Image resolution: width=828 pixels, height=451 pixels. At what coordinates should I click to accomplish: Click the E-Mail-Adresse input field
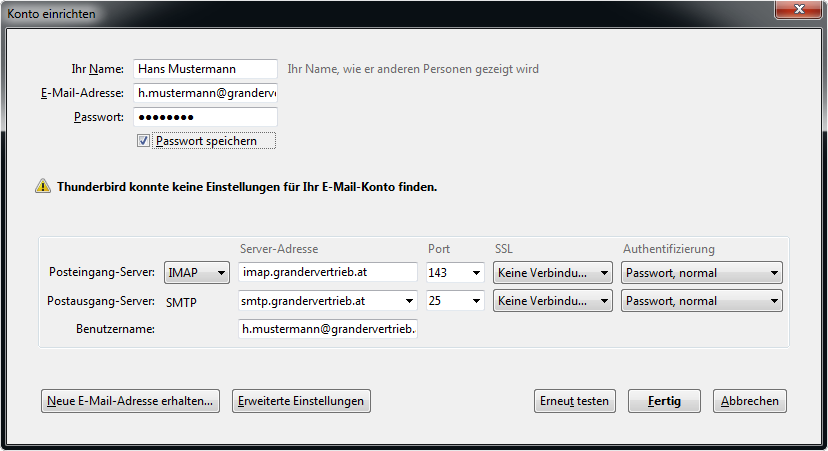pos(204,93)
